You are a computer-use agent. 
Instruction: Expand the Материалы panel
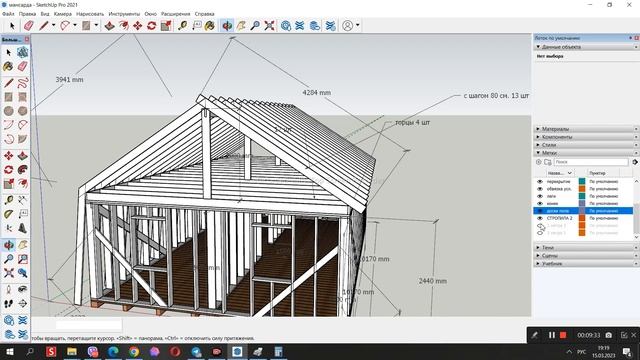(x=538, y=129)
